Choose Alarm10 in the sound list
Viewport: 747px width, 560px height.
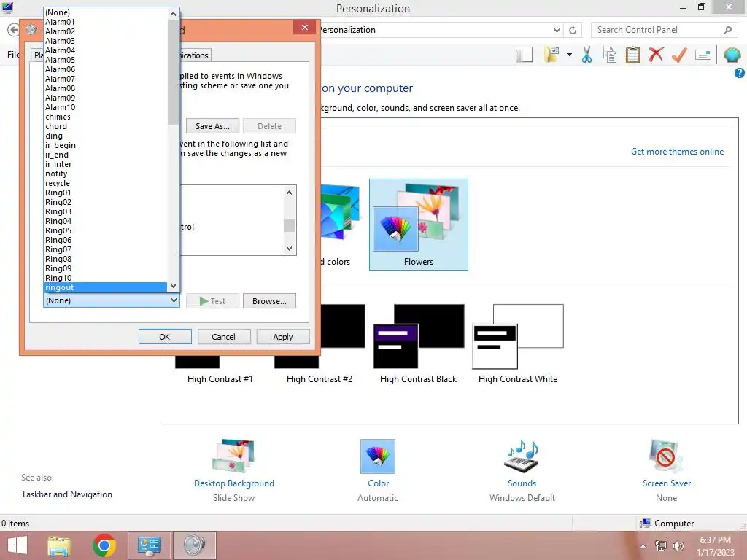point(105,107)
